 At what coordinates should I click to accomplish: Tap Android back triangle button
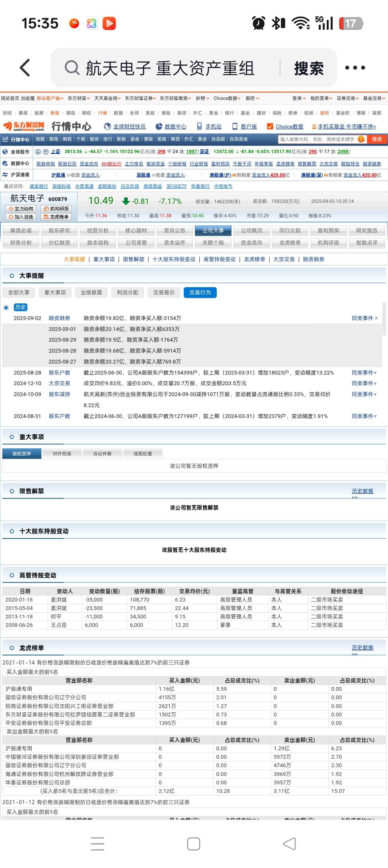tap(290, 844)
